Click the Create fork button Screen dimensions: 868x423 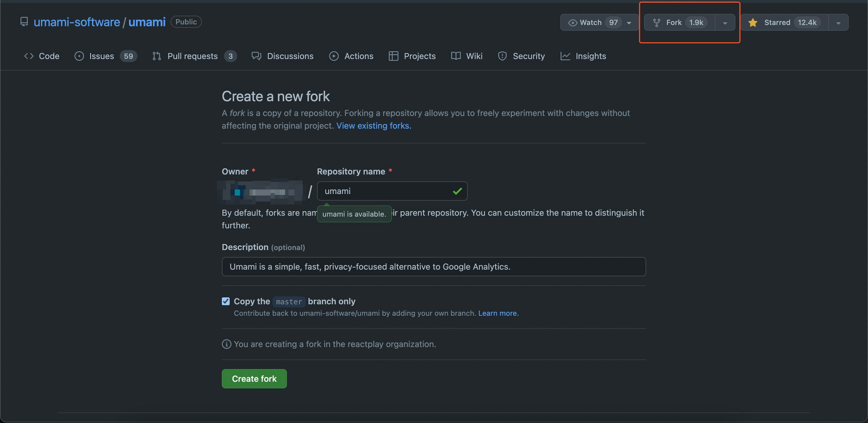point(254,378)
